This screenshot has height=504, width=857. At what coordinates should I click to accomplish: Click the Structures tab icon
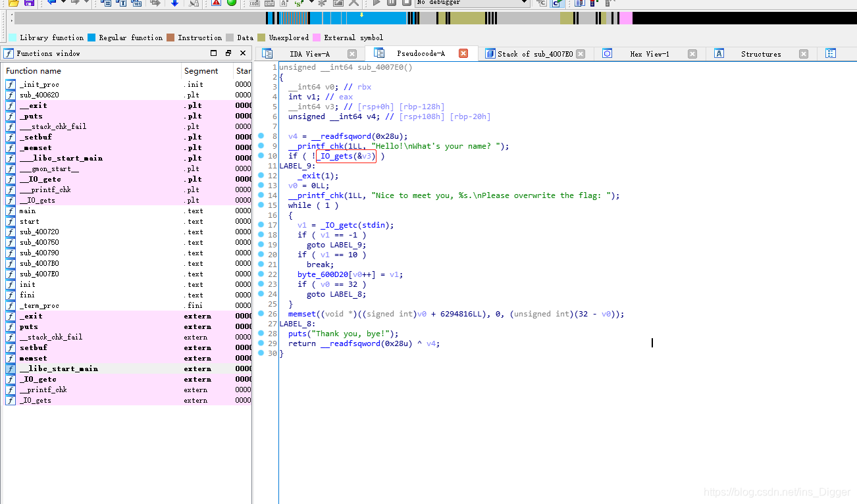719,54
